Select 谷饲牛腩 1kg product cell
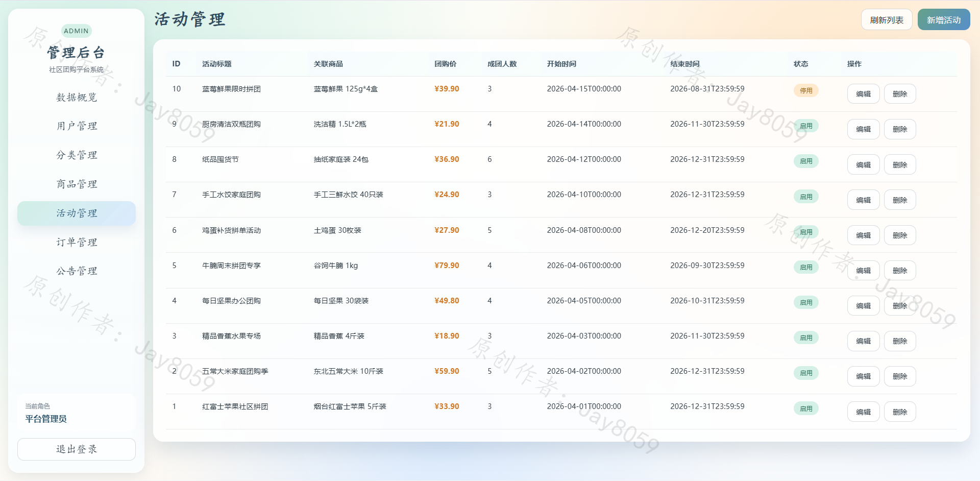Viewport: 980px width, 481px height. (336, 266)
